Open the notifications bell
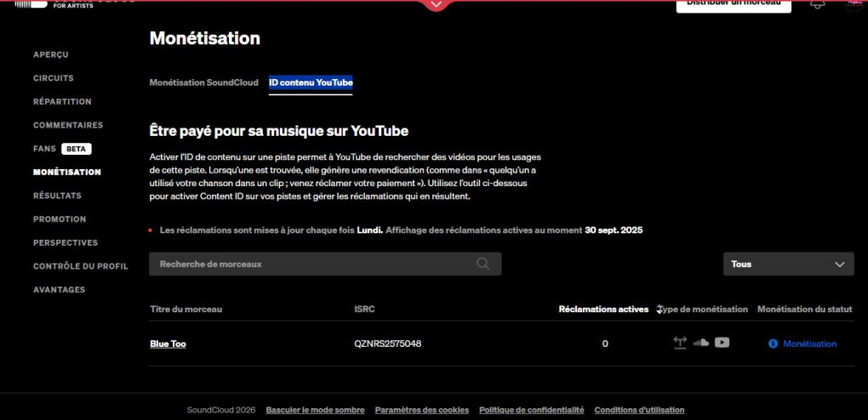Image resolution: width=868 pixels, height=420 pixels. (817, 4)
